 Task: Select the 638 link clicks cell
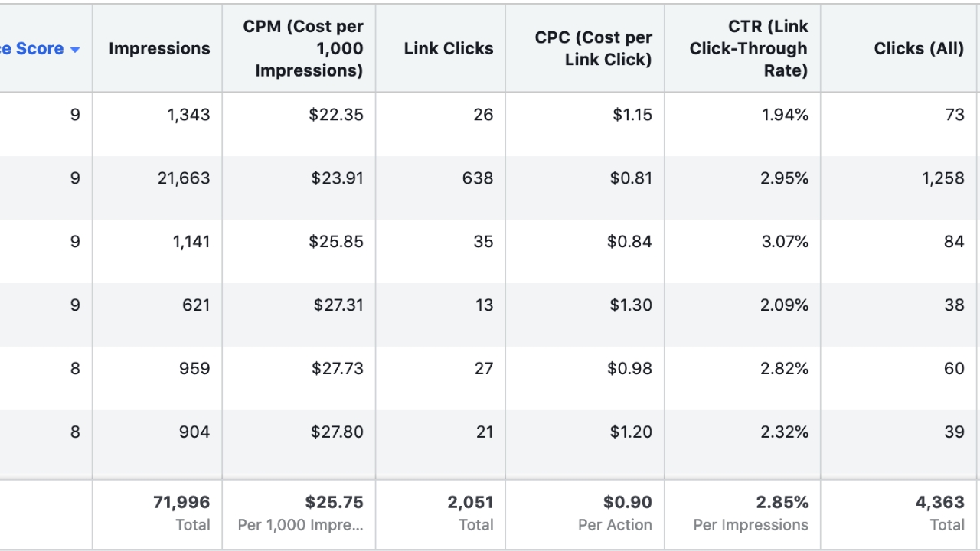478,178
